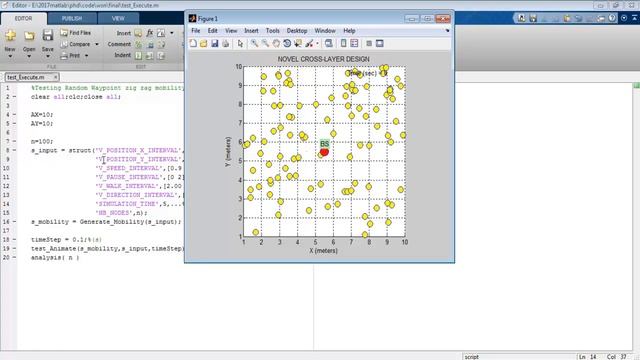Click the fx insert function icon
Viewport: 640px width, 360px height.
pyautogui.click(x=150, y=33)
